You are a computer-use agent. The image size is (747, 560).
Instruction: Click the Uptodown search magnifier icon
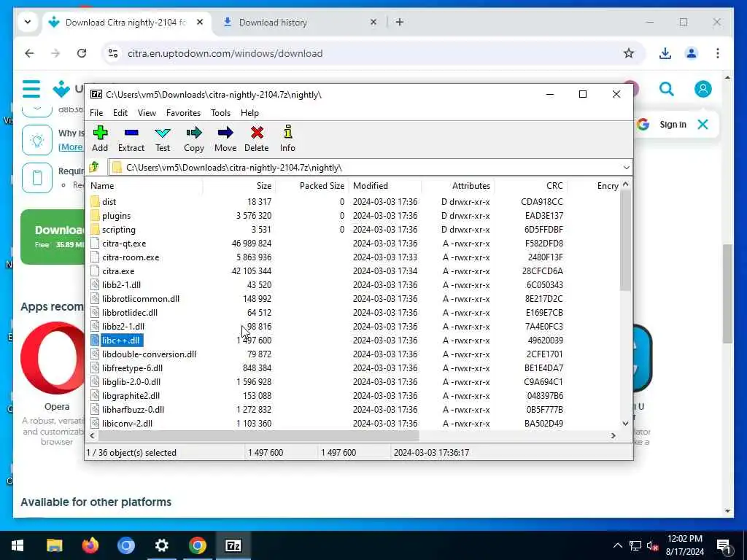(x=667, y=89)
